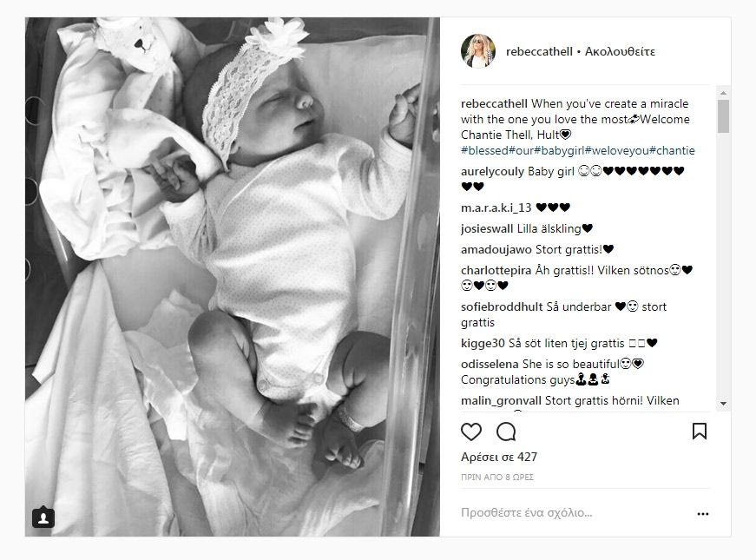Open the #babygirl hashtag
The width and height of the screenshot is (756, 560).
point(559,150)
